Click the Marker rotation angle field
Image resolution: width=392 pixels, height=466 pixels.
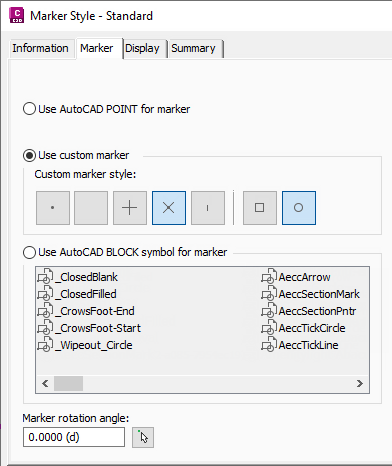click(74, 437)
